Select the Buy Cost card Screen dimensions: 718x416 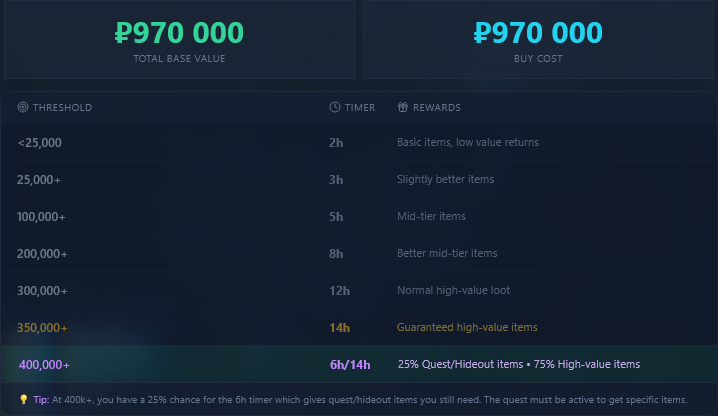point(538,39)
